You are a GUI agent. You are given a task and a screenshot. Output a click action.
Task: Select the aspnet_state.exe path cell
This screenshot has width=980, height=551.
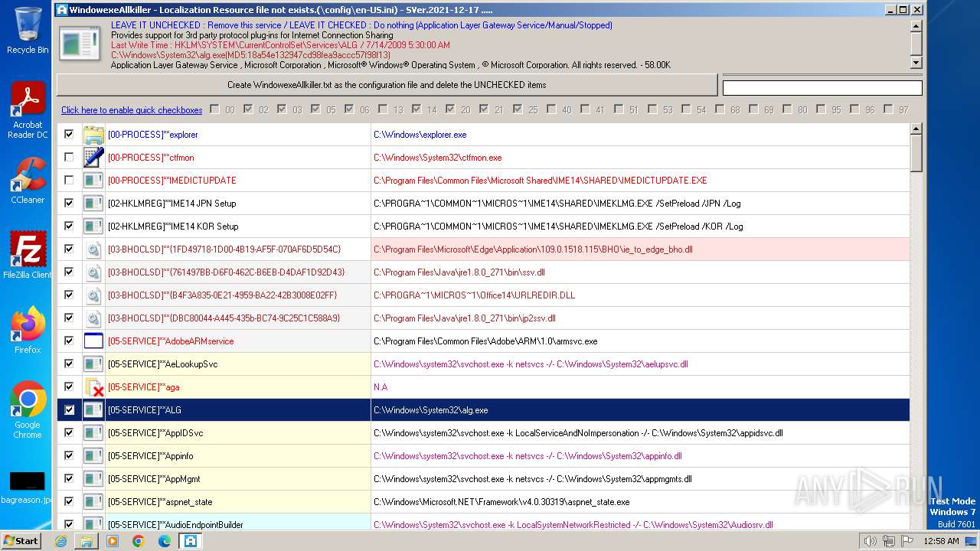coord(640,502)
